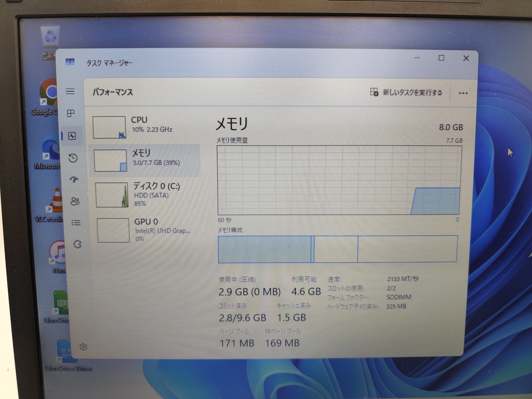Image resolution: width=532 pixels, height=399 pixels.
Task: Click the disk 0 mini activity graph
Action: click(112, 195)
